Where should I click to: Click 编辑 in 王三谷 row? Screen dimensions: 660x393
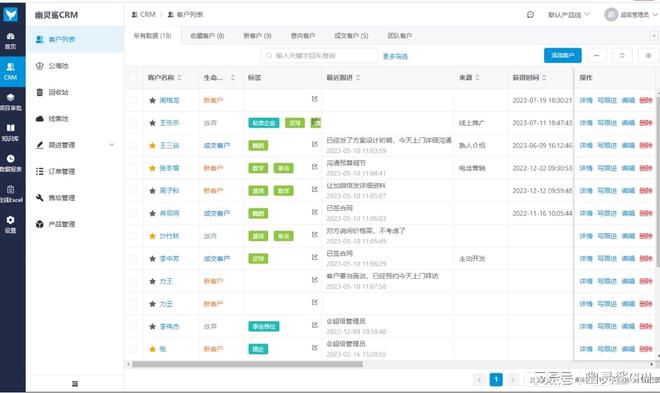(x=628, y=146)
